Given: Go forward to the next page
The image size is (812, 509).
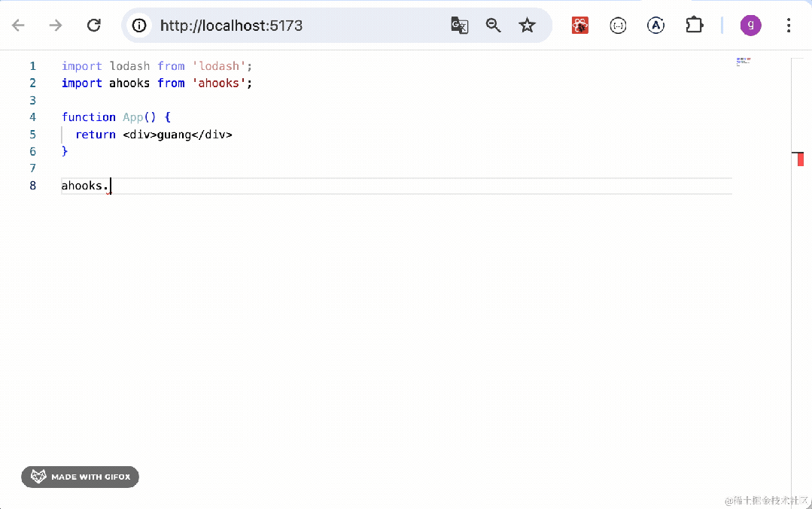Looking at the screenshot, I should tap(56, 26).
